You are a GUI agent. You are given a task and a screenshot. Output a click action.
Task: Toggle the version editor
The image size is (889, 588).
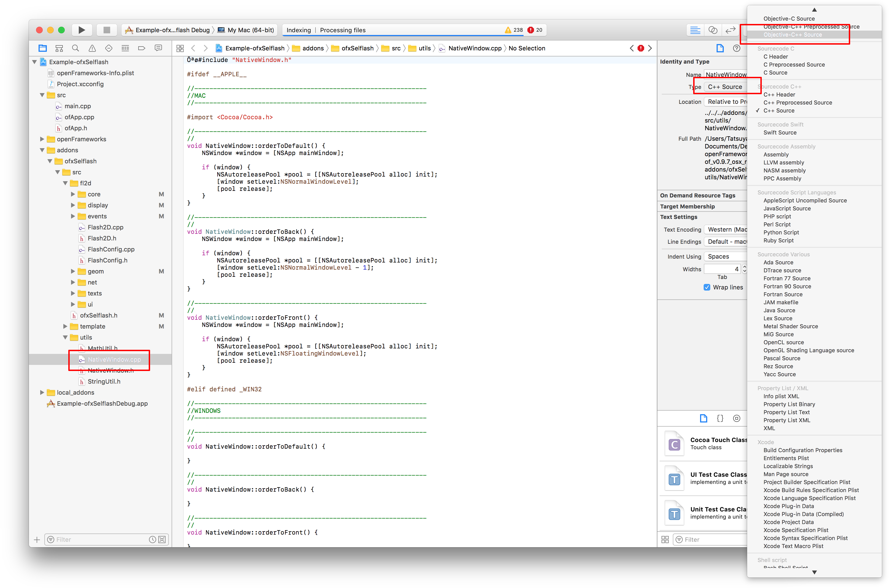pos(730,30)
